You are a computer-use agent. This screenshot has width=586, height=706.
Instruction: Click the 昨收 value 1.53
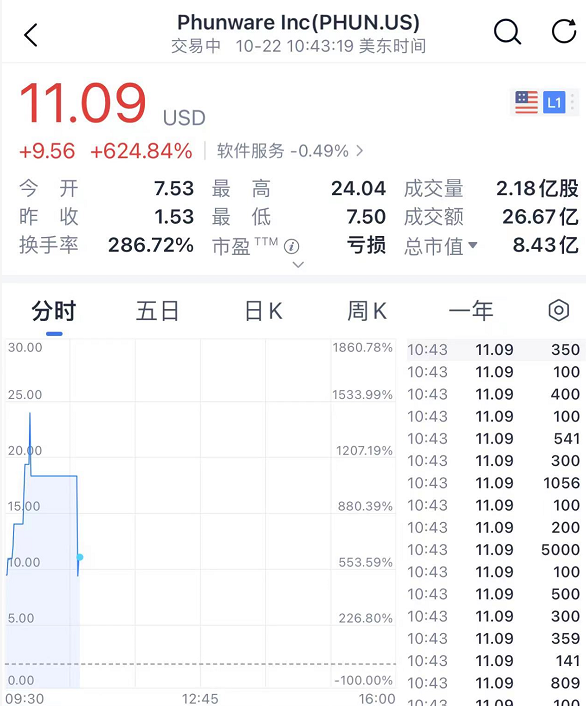(174, 217)
